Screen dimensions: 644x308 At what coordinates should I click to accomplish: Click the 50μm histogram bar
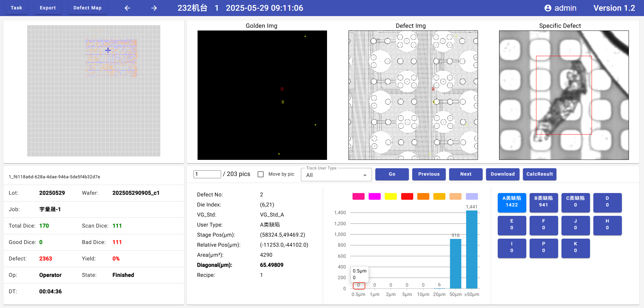pos(455,263)
